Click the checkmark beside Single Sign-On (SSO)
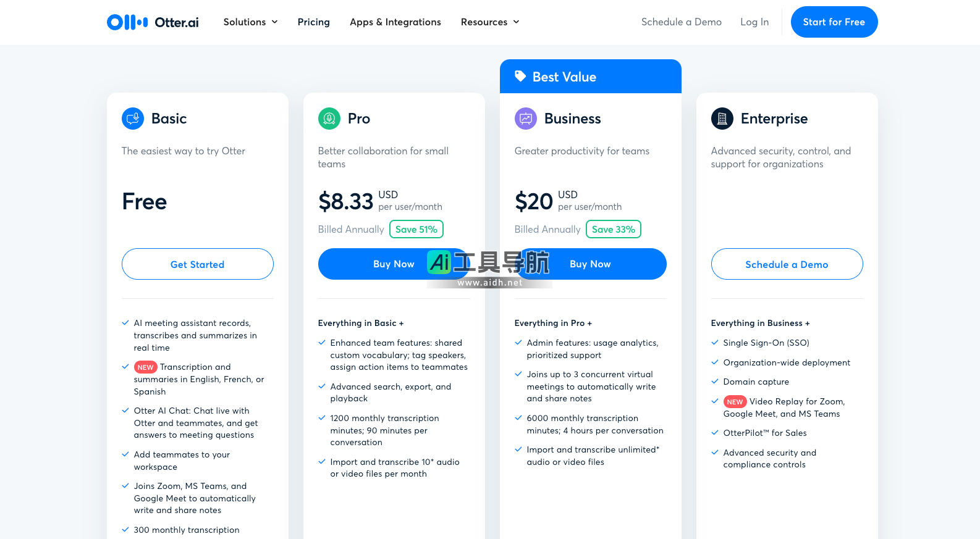Image resolution: width=980 pixels, height=539 pixels. point(715,343)
